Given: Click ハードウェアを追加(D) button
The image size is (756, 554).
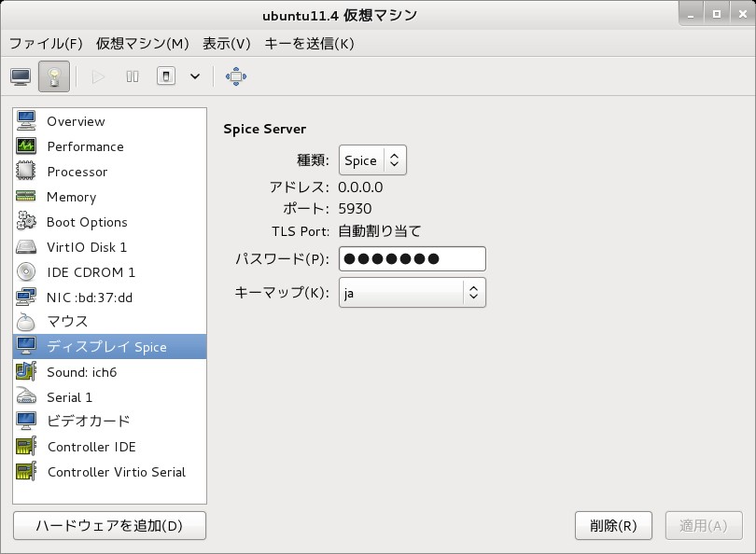Looking at the screenshot, I should tap(109, 526).
